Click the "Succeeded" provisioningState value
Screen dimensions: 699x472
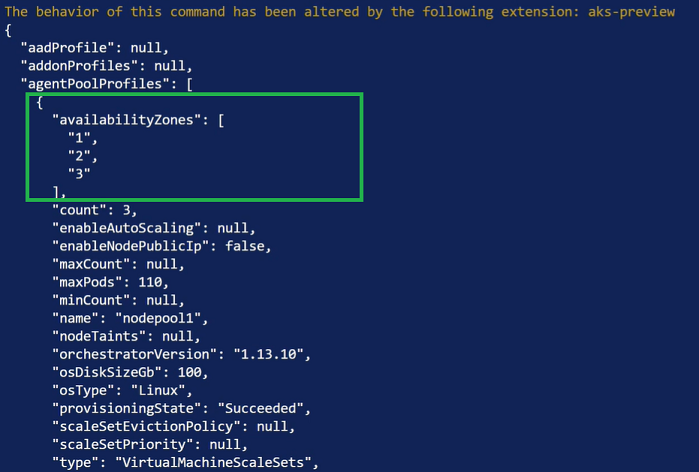click(261, 408)
